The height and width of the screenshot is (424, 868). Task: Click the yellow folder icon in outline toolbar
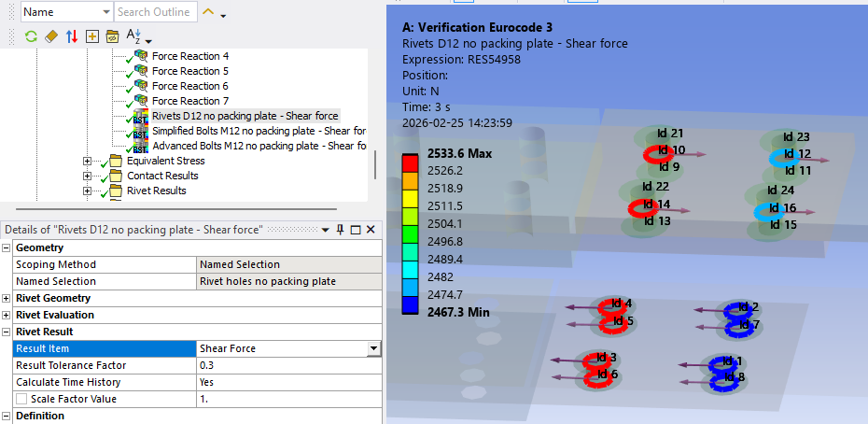112,36
